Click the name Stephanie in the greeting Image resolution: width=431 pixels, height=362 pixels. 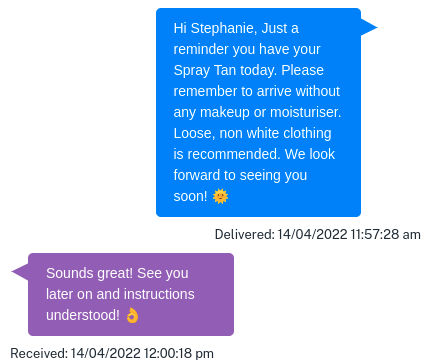[x=224, y=29]
